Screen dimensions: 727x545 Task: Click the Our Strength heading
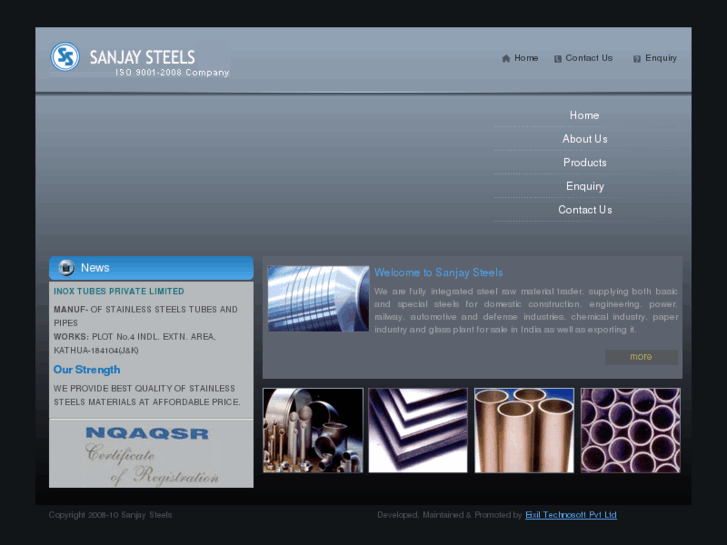[x=87, y=370]
